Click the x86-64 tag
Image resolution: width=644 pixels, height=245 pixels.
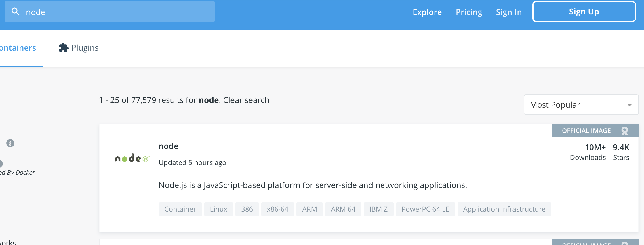277,209
